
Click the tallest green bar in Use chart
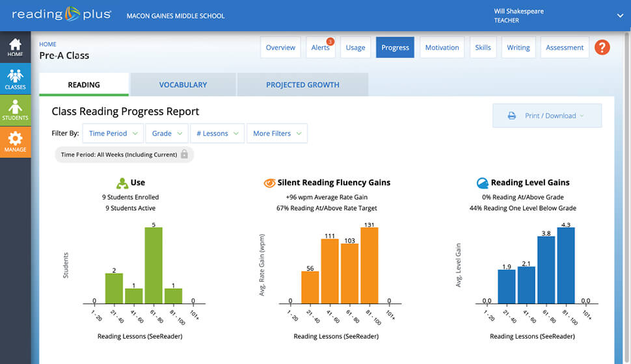click(153, 265)
